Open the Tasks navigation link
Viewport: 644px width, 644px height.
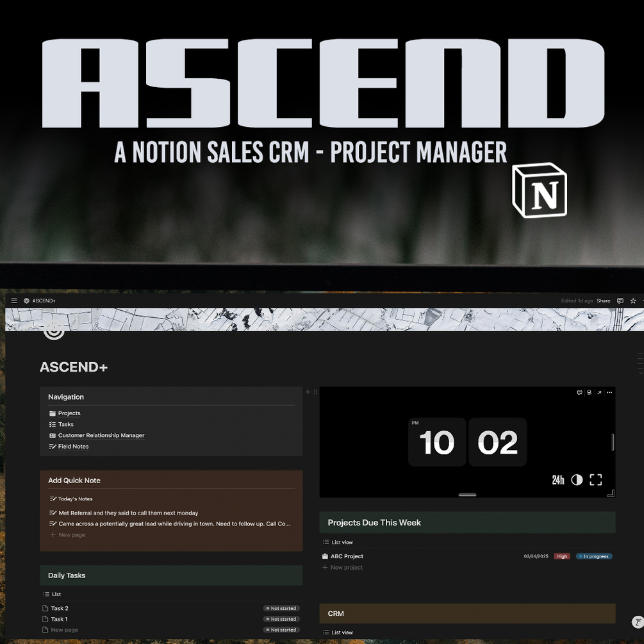[66, 424]
